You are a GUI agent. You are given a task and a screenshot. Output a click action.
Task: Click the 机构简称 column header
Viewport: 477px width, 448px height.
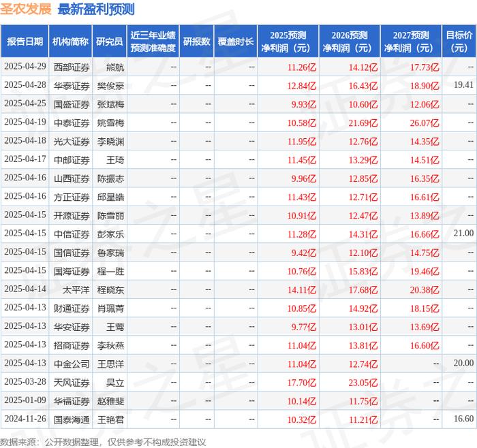click(x=70, y=42)
